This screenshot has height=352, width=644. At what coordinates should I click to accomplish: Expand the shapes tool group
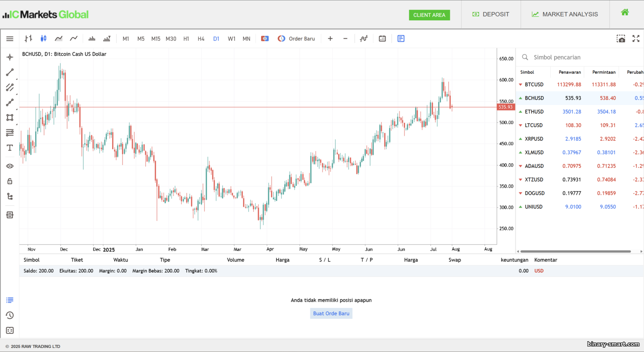pos(10,118)
